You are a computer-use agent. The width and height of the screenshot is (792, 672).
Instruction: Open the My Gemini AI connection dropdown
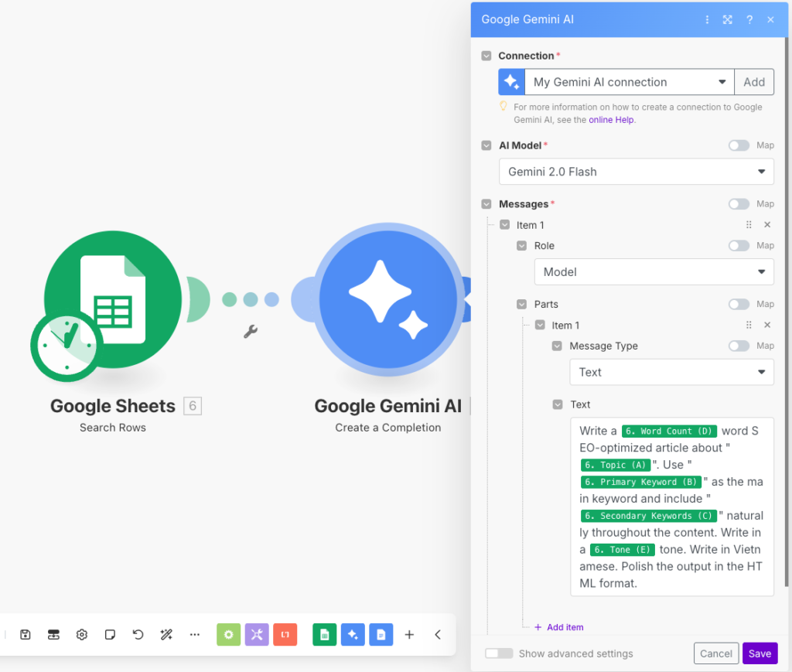tap(630, 82)
